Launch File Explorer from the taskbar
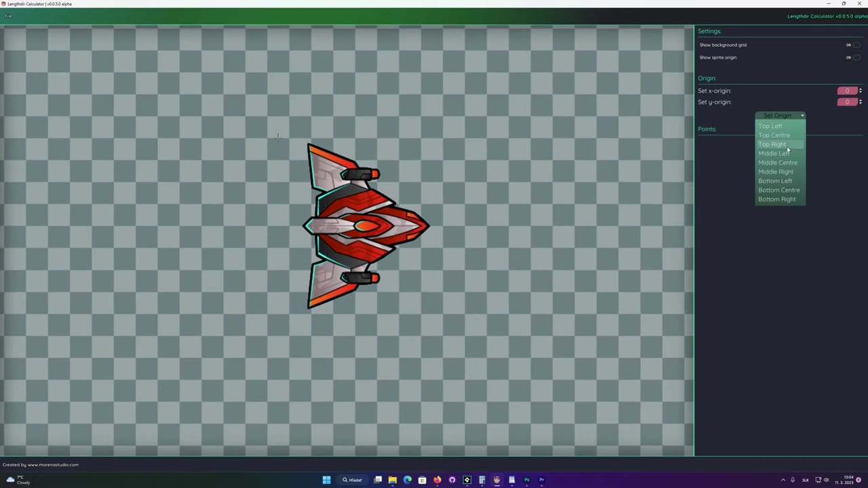Image resolution: width=868 pixels, height=488 pixels. click(x=393, y=480)
